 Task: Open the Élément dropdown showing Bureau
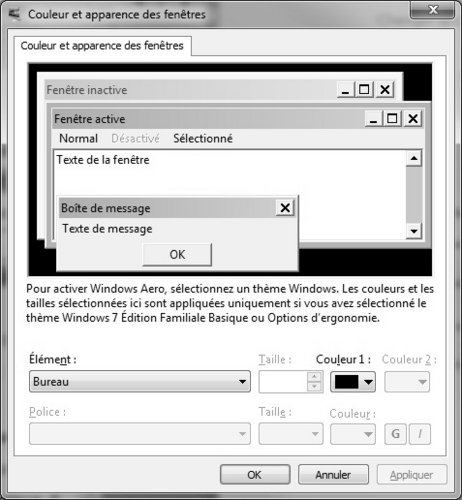pyautogui.click(x=140, y=381)
